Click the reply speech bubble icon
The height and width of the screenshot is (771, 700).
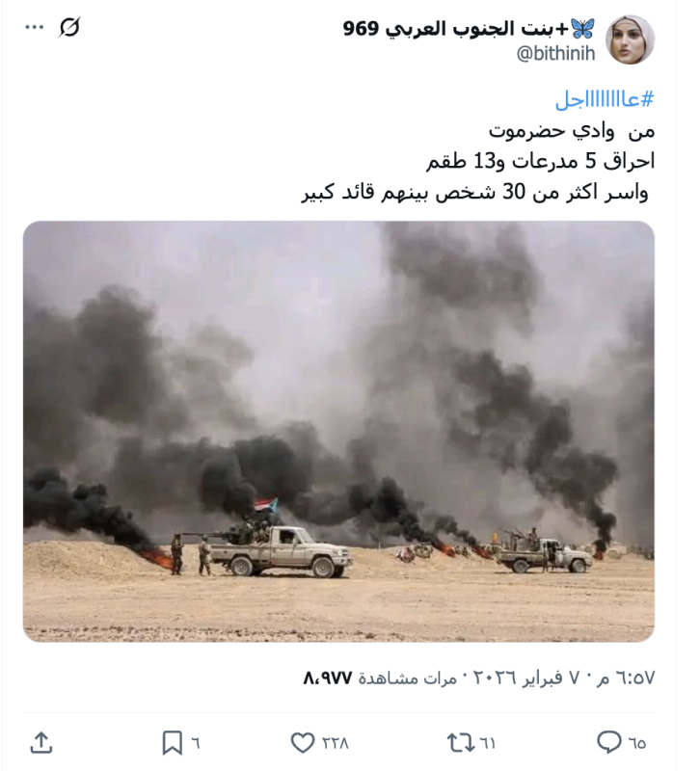coord(609,742)
